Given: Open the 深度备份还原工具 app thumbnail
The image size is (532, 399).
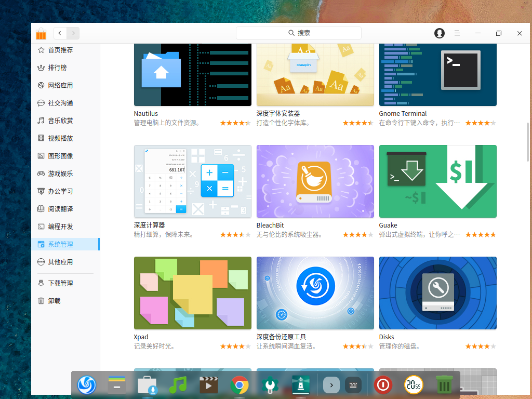Looking at the screenshot, I should pyautogui.click(x=315, y=293).
